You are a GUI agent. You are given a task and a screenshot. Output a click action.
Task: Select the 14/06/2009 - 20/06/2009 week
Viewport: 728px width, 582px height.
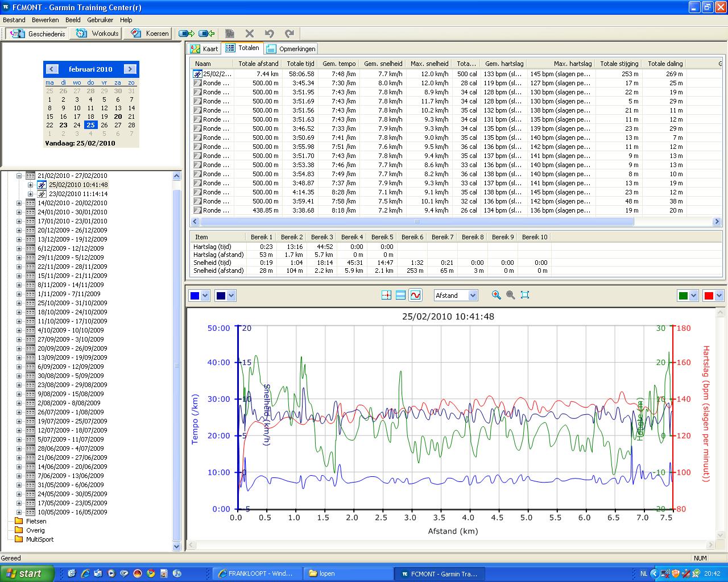pyautogui.click(x=72, y=467)
